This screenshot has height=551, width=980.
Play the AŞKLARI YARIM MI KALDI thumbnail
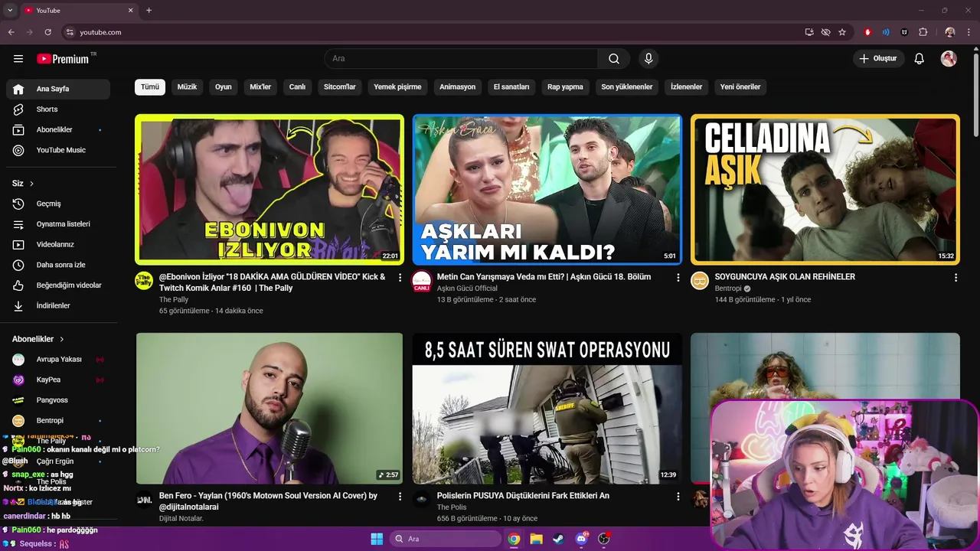point(547,189)
